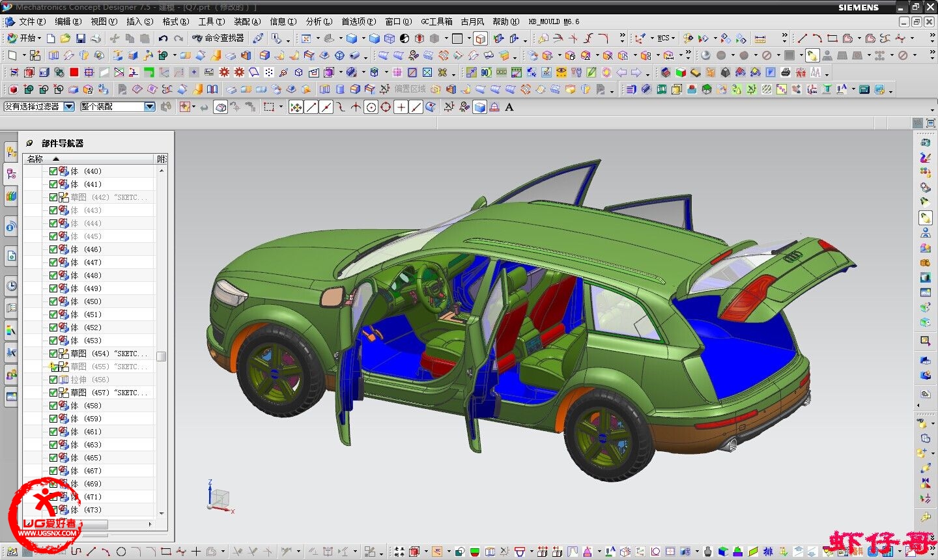Click the Fit view icon
This screenshot has width=938, height=560.
(306, 38)
